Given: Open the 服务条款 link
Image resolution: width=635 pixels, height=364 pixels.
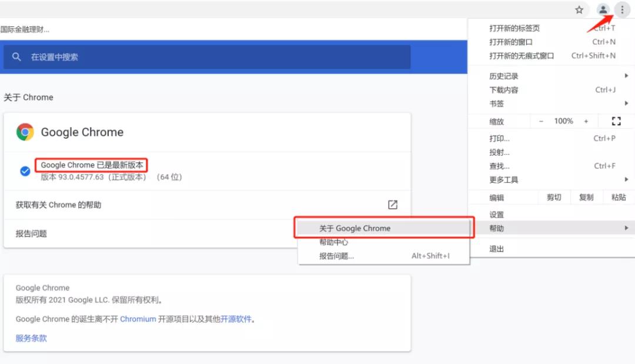Looking at the screenshot, I should [31, 338].
